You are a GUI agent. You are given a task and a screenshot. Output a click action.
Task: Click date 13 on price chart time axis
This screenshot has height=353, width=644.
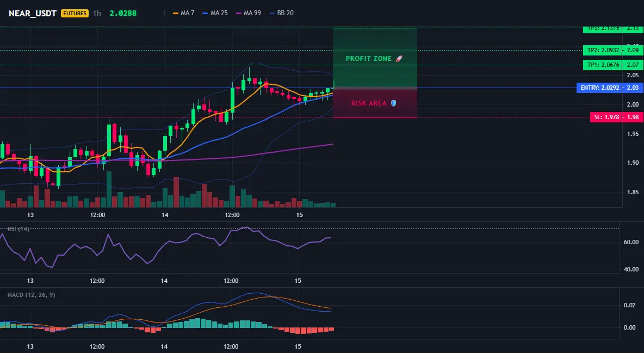coord(30,215)
